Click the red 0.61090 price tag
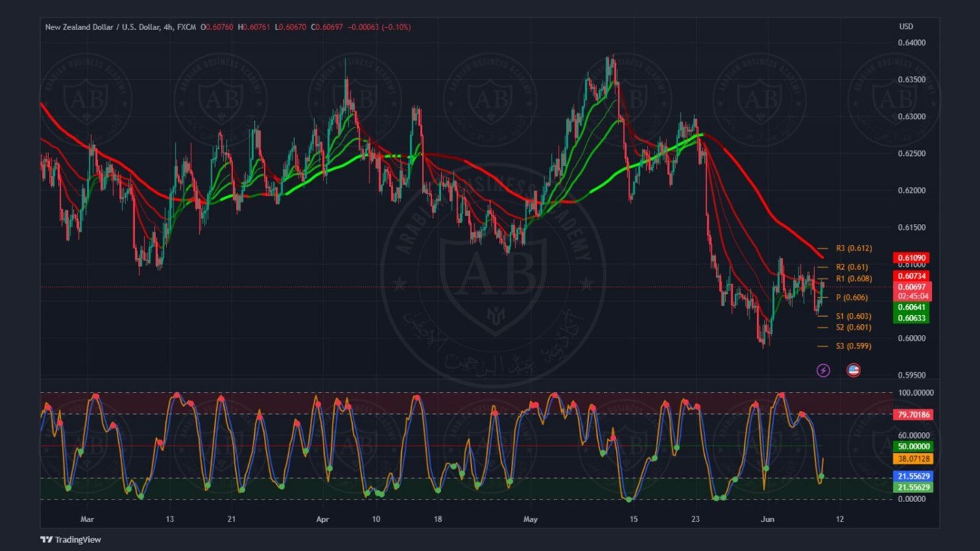The height and width of the screenshot is (551, 980). pos(911,258)
